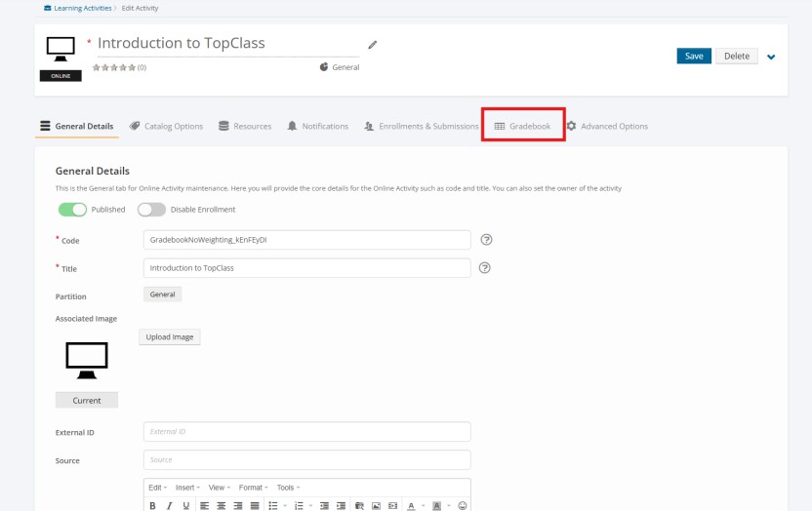Apply underline formatting in editor
This screenshot has width=812, height=511.
pos(185,505)
